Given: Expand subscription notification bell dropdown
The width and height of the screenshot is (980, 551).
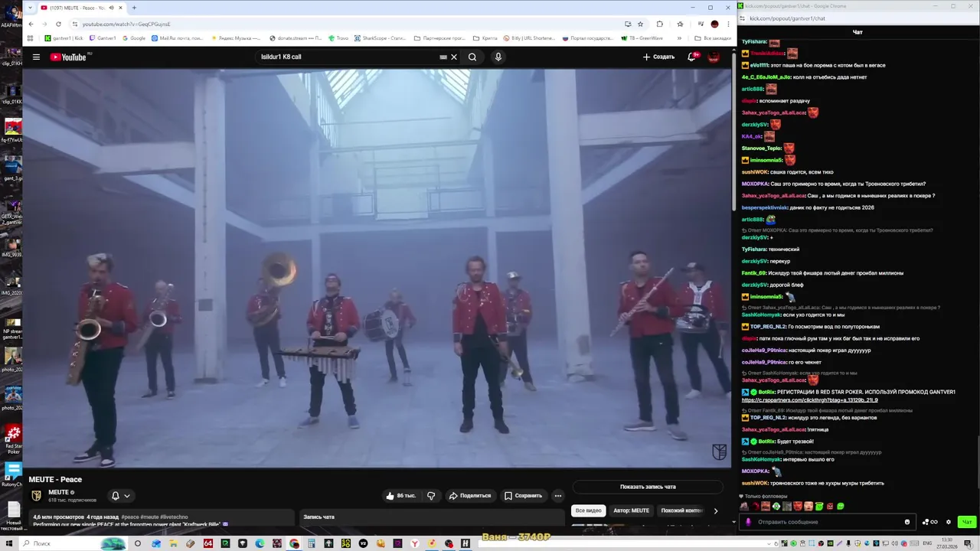Looking at the screenshot, I should click(x=121, y=496).
